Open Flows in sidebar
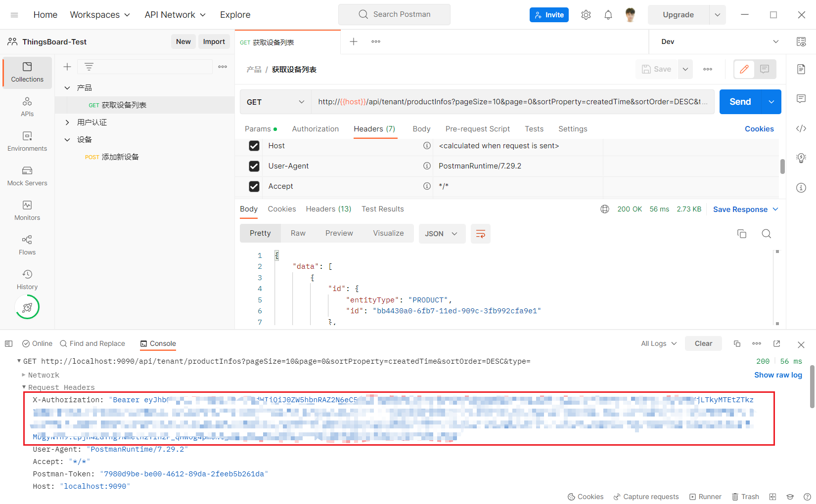 27,246
